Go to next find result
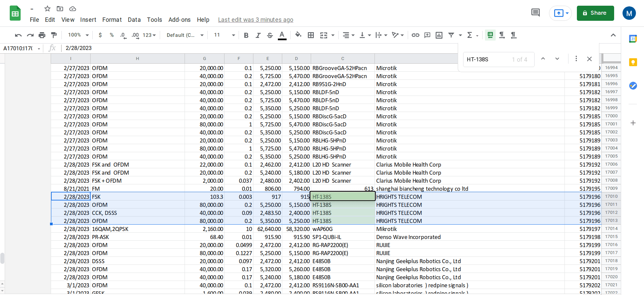This screenshot has height=295, width=644. point(557,59)
